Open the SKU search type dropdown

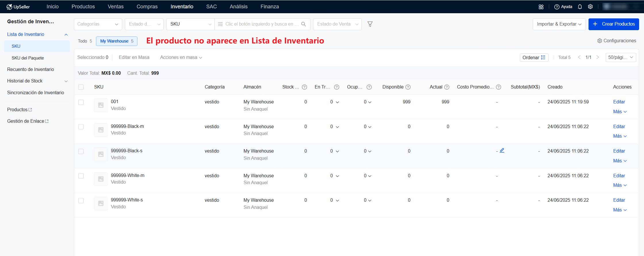pyautogui.click(x=190, y=24)
